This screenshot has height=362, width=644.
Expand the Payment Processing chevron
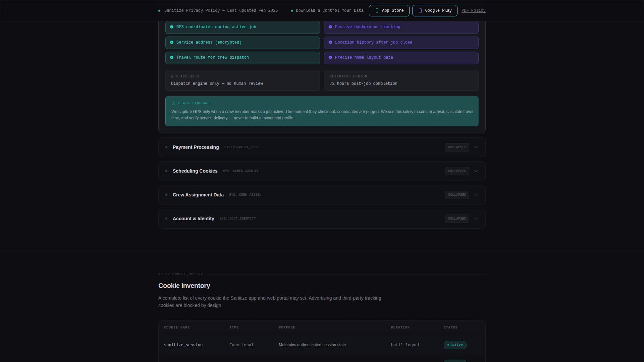[476, 147]
